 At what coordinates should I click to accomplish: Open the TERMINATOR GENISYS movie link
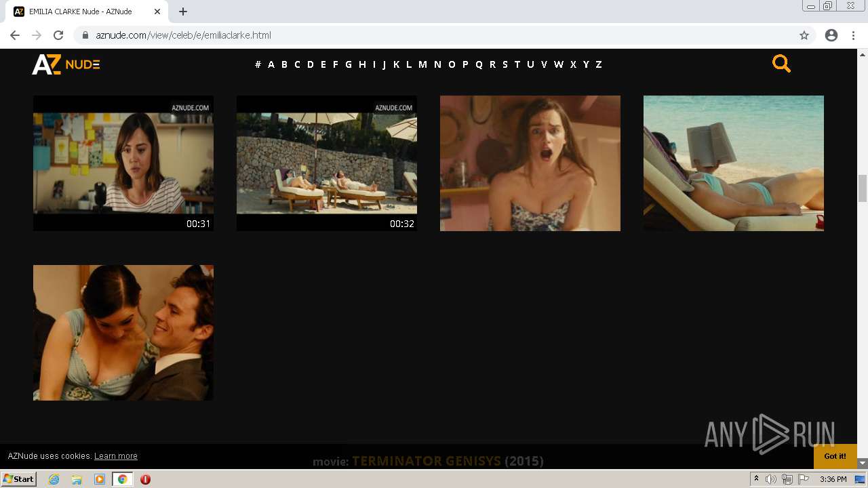pyautogui.click(x=427, y=462)
